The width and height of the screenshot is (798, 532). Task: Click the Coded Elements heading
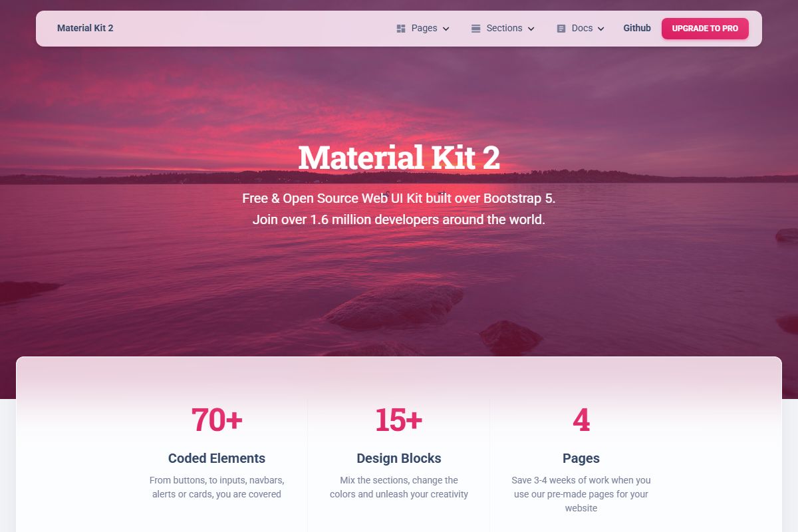pyautogui.click(x=217, y=458)
